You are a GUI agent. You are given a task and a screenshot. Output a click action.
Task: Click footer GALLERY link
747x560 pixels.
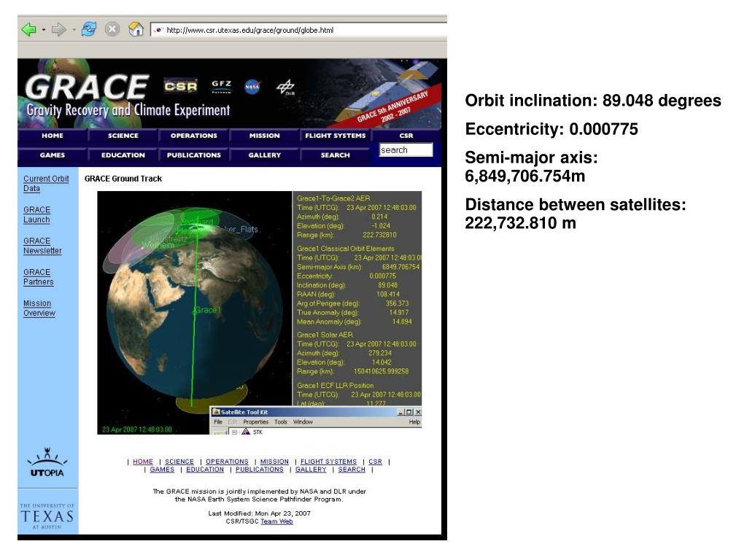tap(311, 469)
